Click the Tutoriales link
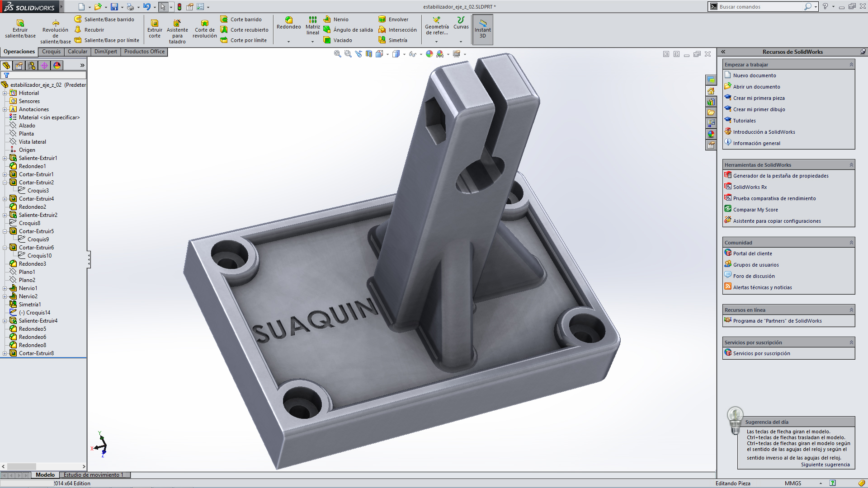This screenshot has height=488, width=868. (x=744, y=121)
